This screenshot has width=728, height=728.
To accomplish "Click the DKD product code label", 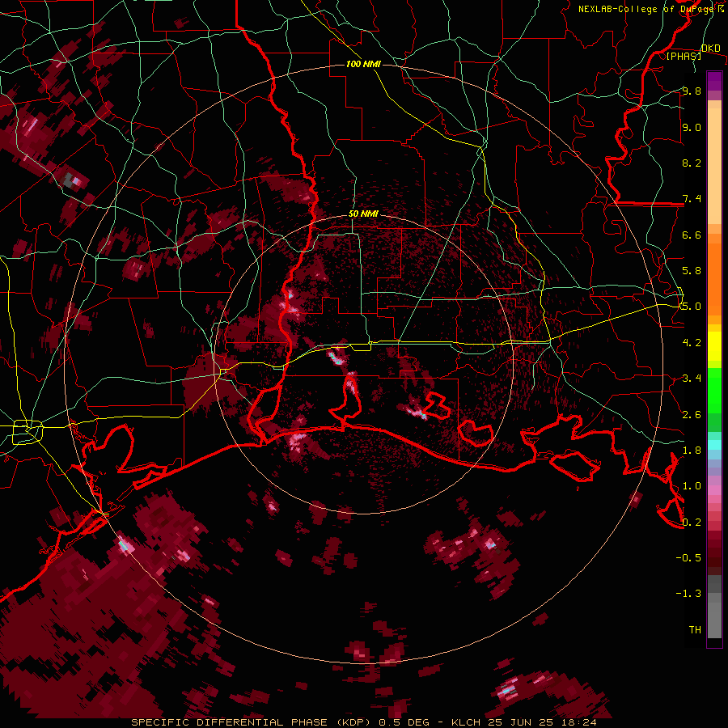I will click(711, 49).
